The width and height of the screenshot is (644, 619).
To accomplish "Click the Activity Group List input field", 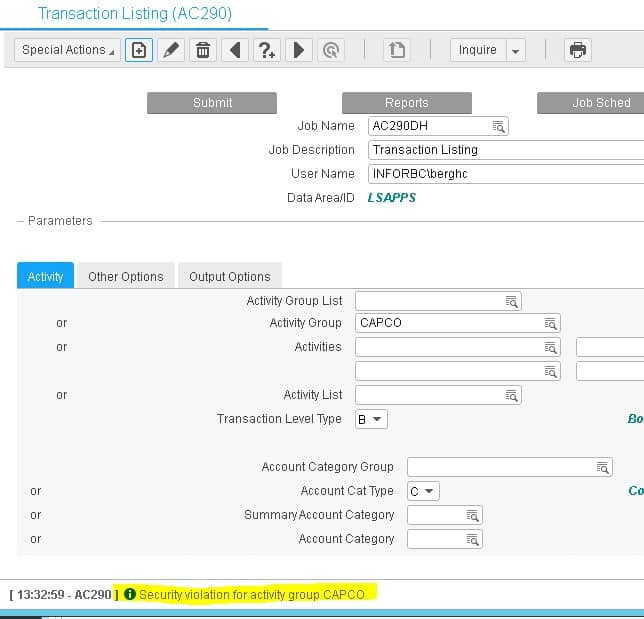I will (x=438, y=301).
